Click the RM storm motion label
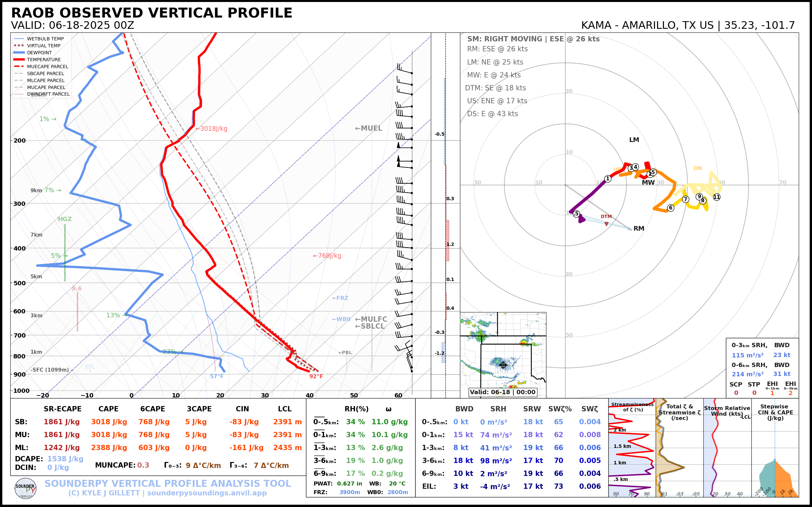The image size is (812, 507). 638,228
